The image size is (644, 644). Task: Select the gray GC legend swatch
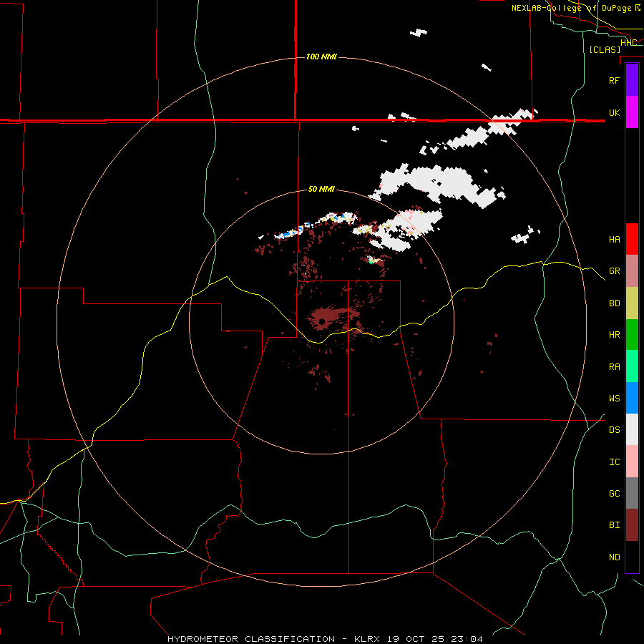[632, 493]
